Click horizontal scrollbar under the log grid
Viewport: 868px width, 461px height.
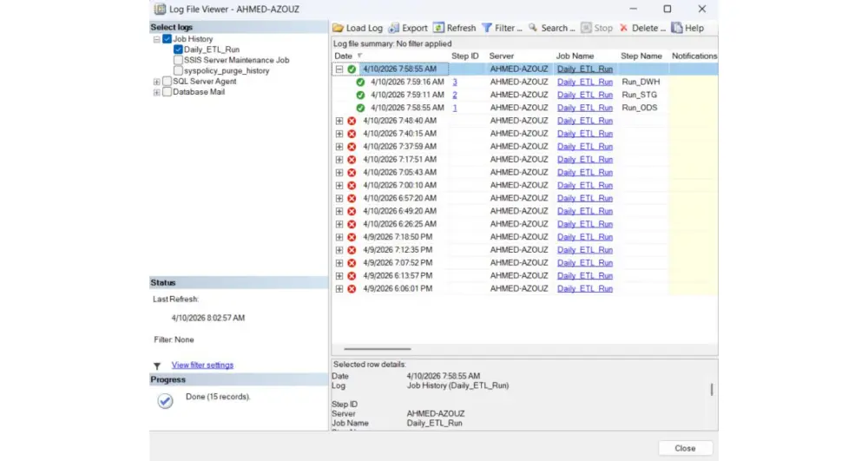[378, 349]
